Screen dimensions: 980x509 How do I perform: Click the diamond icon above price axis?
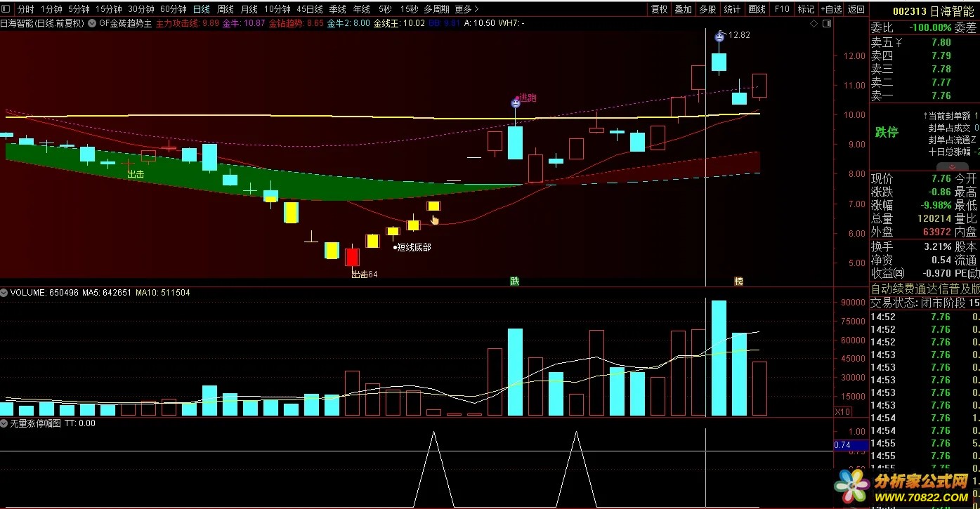(814, 23)
